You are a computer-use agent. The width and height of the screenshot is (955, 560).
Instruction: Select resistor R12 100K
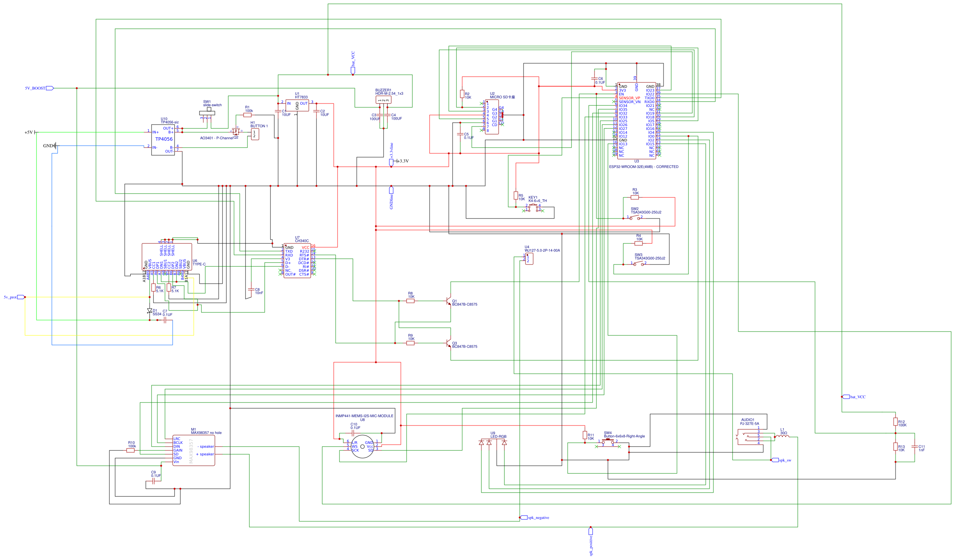(x=896, y=422)
